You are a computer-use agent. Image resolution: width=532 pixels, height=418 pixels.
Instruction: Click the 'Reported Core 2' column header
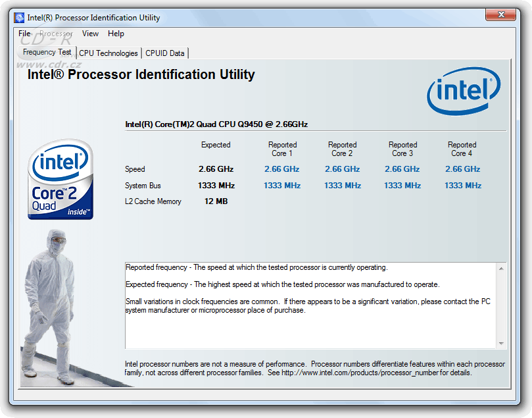point(342,149)
